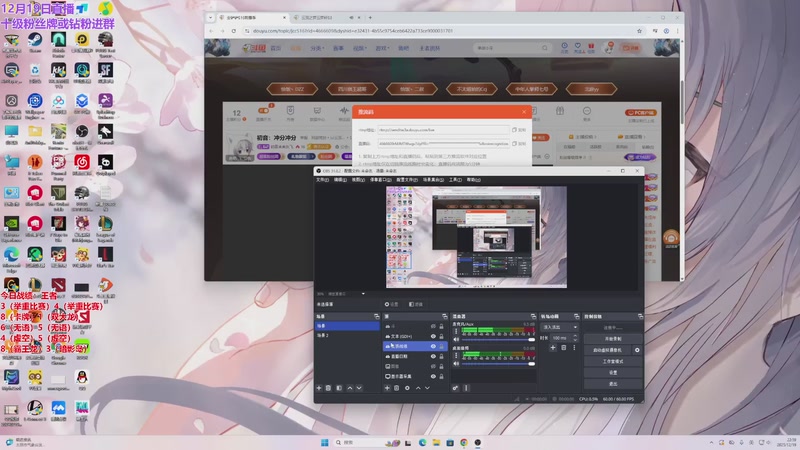
Task: Add a transition with plus icon
Action: pos(553,348)
